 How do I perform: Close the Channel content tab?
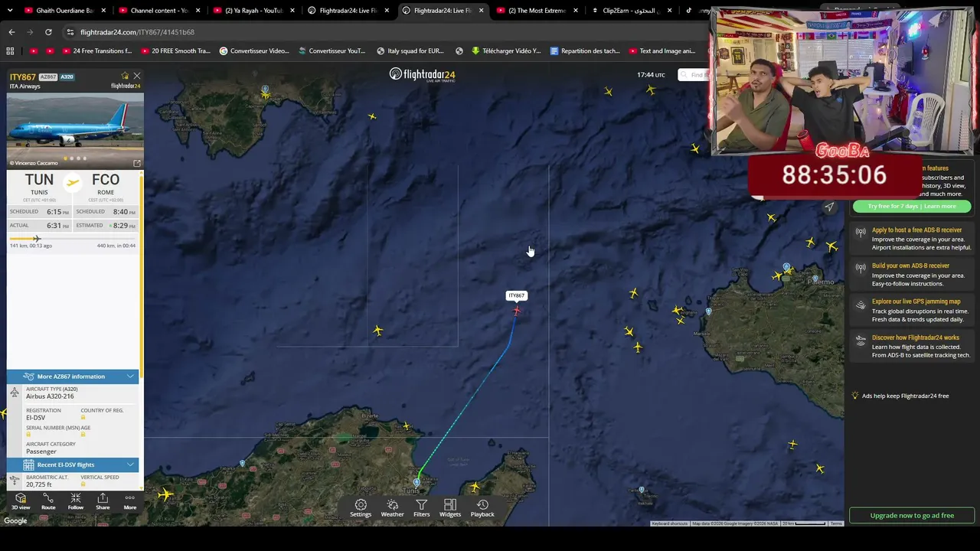(198, 11)
